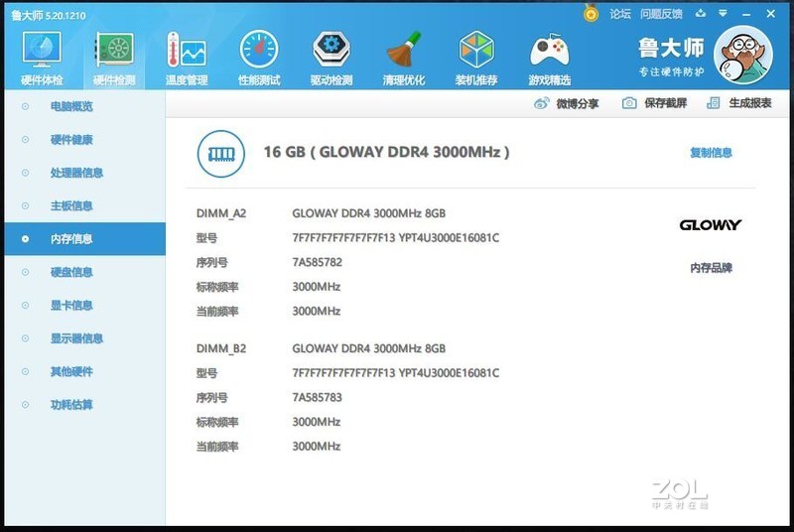The image size is (794, 532).
Task: Select 内存信息 in sidebar
Action: pyautogui.click(x=85, y=239)
